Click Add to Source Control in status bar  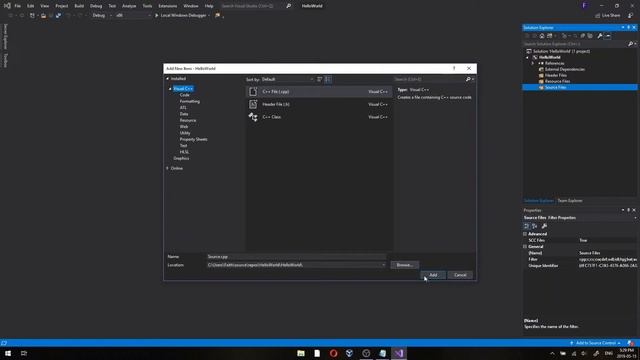595,343
